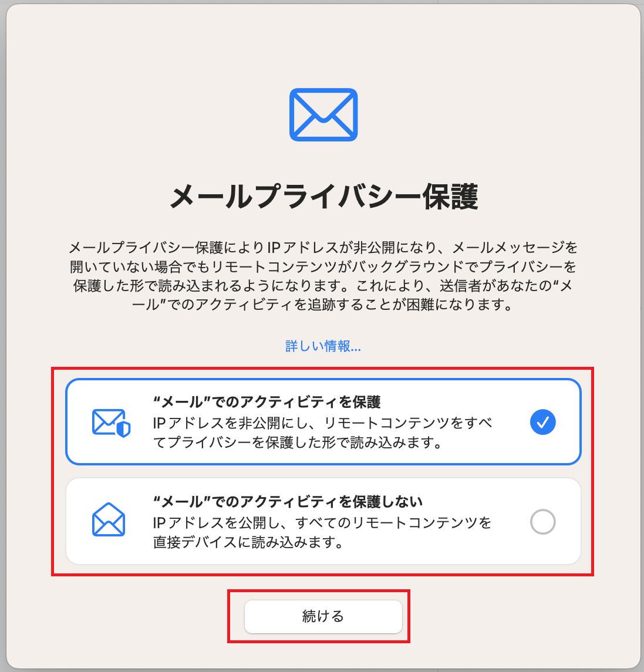
Task: Click the envelope with shield protection icon
Action: pos(111,423)
